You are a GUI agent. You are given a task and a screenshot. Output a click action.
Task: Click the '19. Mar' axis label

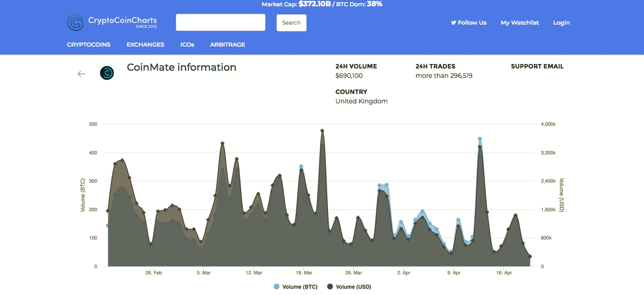coord(304,273)
